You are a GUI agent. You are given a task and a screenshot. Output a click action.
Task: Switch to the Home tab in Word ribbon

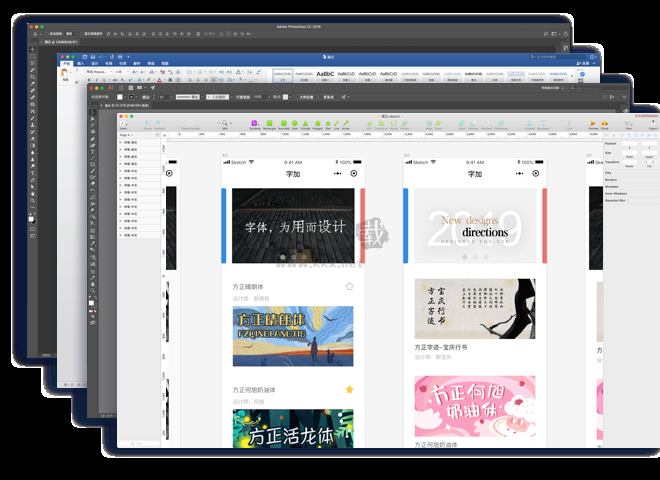click(x=67, y=63)
